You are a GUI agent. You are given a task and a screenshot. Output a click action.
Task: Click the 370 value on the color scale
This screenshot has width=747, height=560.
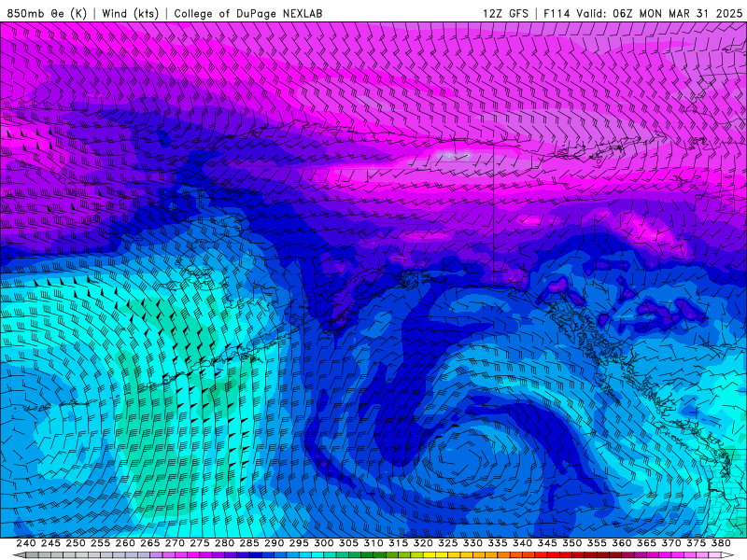pyautogui.click(x=671, y=543)
